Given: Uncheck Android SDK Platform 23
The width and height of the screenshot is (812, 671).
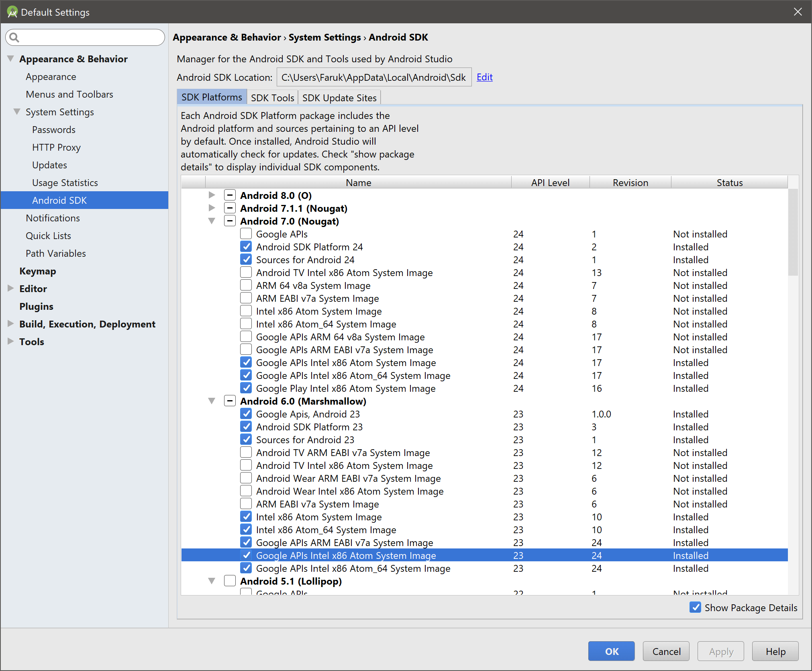Looking at the screenshot, I should [246, 426].
